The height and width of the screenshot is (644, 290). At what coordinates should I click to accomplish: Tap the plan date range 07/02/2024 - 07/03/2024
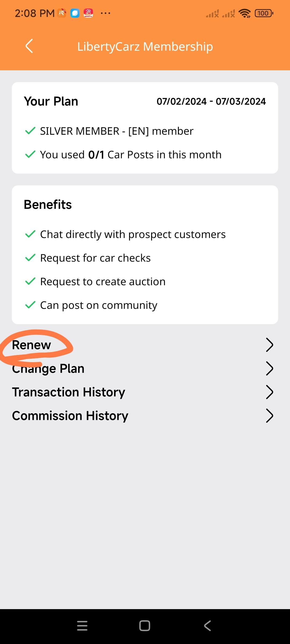(211, 101)
